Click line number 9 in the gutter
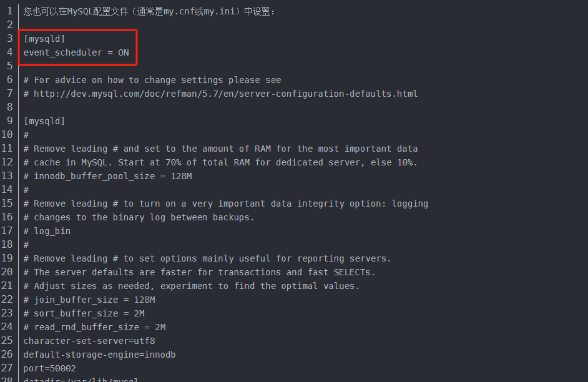Viewport: 588px width, 382px height. (10, 121)
